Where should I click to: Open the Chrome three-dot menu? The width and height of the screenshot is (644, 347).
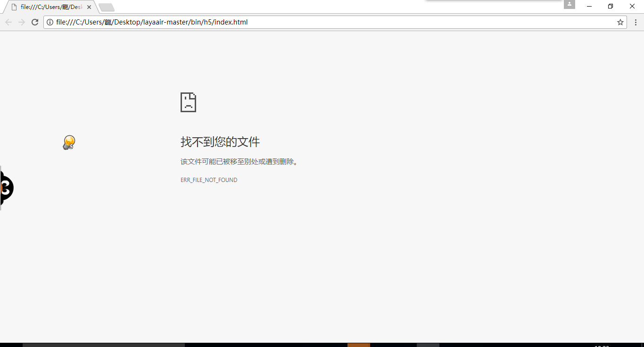coord(636,22)
